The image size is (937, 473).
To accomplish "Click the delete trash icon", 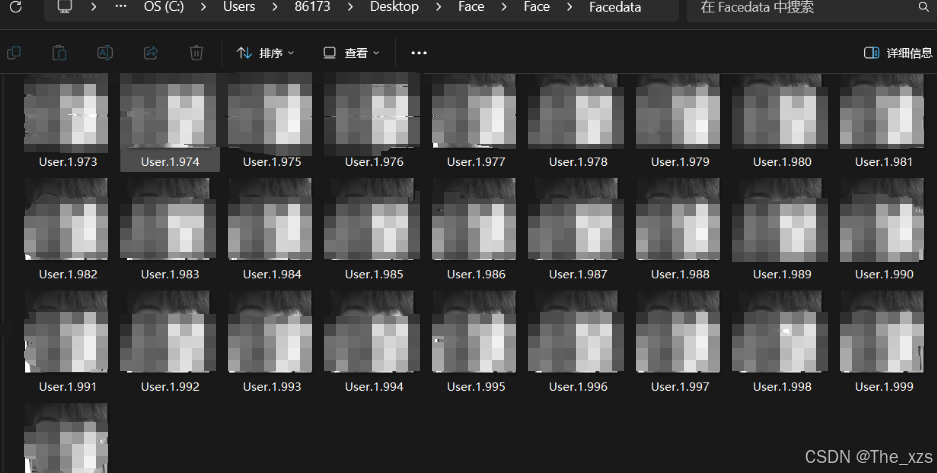I will coord(196,53).
